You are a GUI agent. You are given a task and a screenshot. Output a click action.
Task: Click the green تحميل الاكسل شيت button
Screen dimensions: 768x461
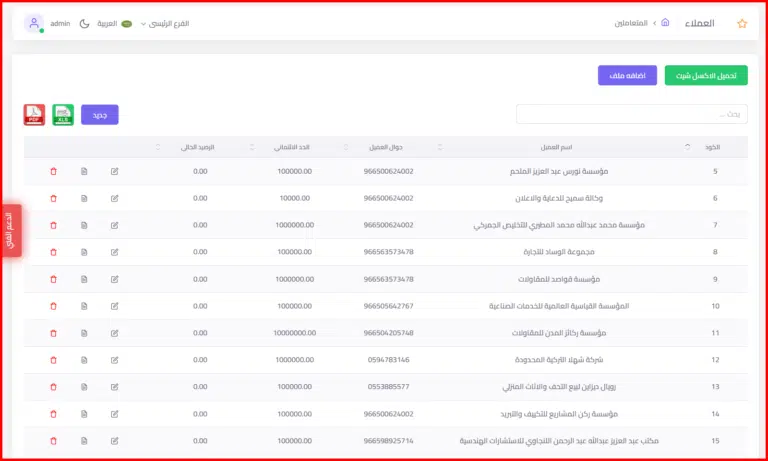tap(705, 76)
